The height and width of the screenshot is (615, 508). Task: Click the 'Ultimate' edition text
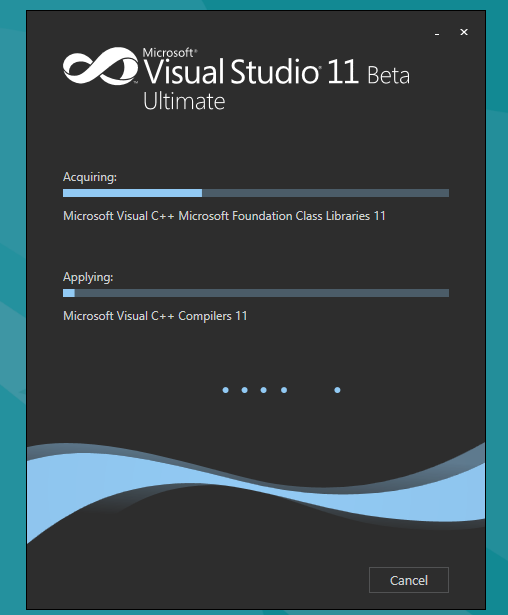[184, 102]
